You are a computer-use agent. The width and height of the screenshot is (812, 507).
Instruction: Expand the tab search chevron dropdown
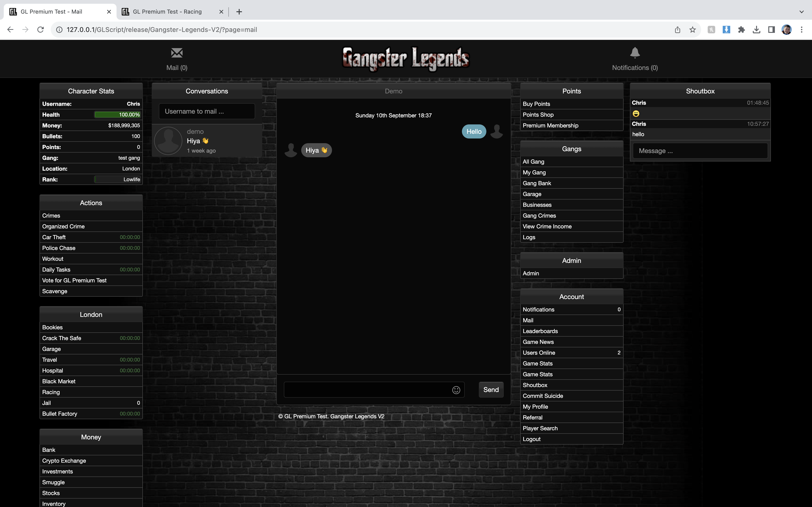coord(801,12)
